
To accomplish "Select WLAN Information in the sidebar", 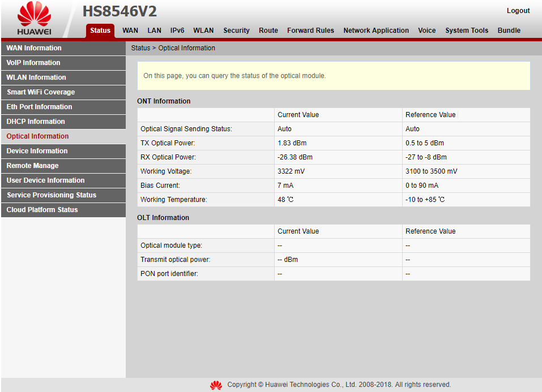I will click(x=63, y=77).
